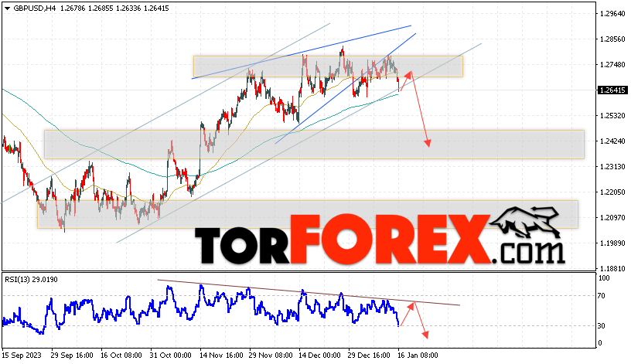Click price scale value 1.28560

point(612,39)
